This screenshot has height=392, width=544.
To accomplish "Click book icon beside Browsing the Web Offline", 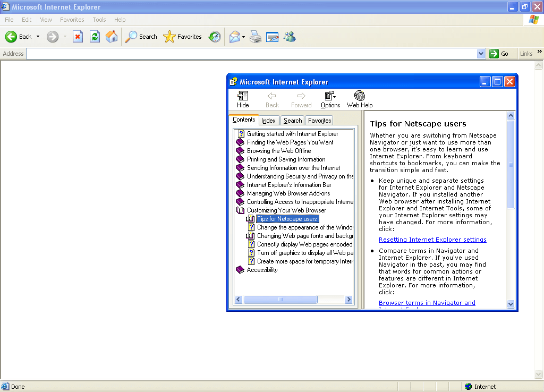I will pyautogui.click(x=240, y=150).
